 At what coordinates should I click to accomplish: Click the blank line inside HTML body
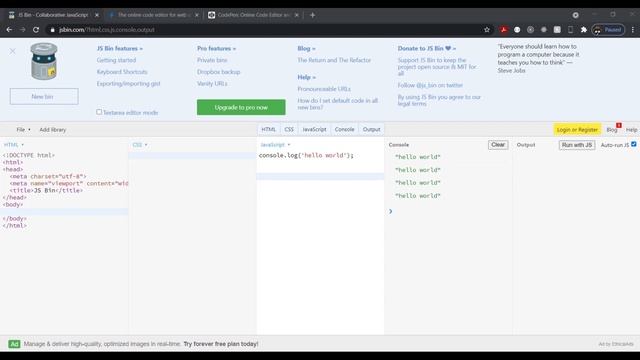64,211
